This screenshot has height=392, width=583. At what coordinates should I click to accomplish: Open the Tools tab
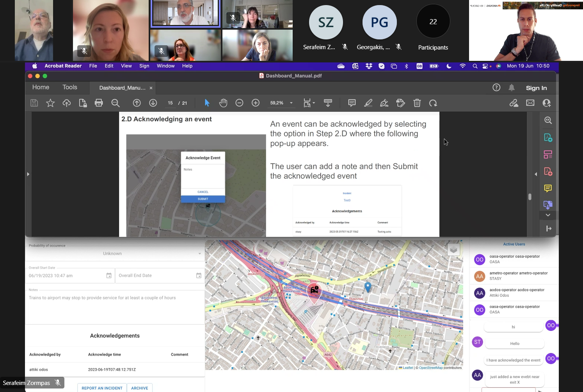tap(70, 87)
